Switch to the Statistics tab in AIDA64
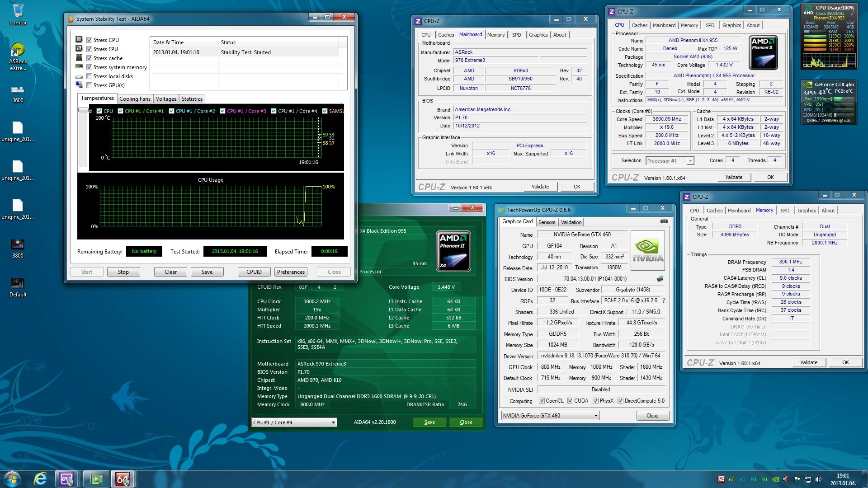 pyautogui.click(x=192, y=99)
